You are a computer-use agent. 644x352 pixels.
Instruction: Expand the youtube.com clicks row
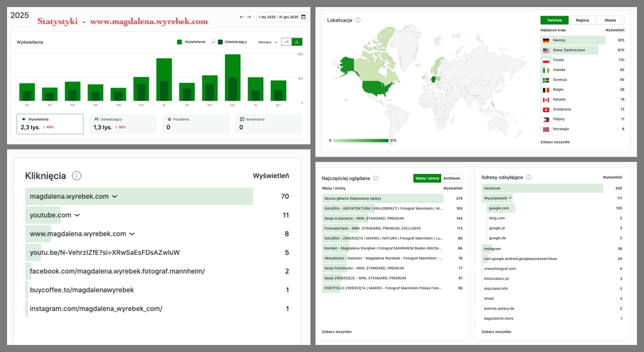[77, 215]
